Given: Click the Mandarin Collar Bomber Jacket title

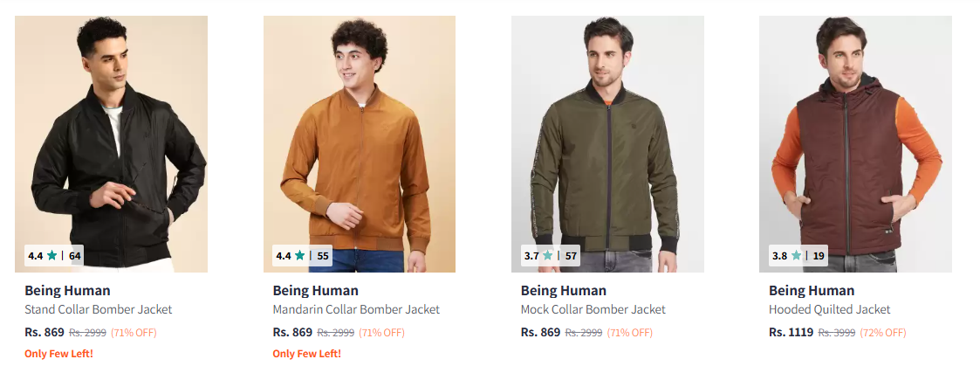Looking at the screenshot, I should coord(356,309).
